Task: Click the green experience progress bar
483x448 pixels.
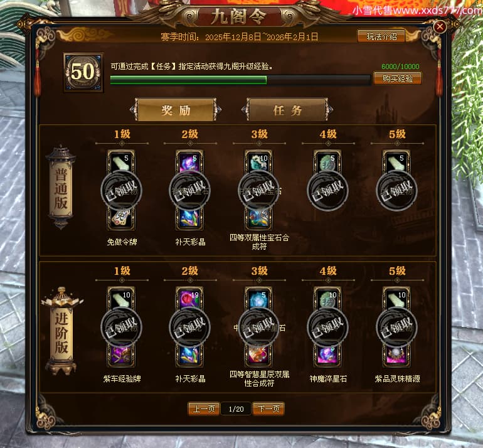Action: 240,80
